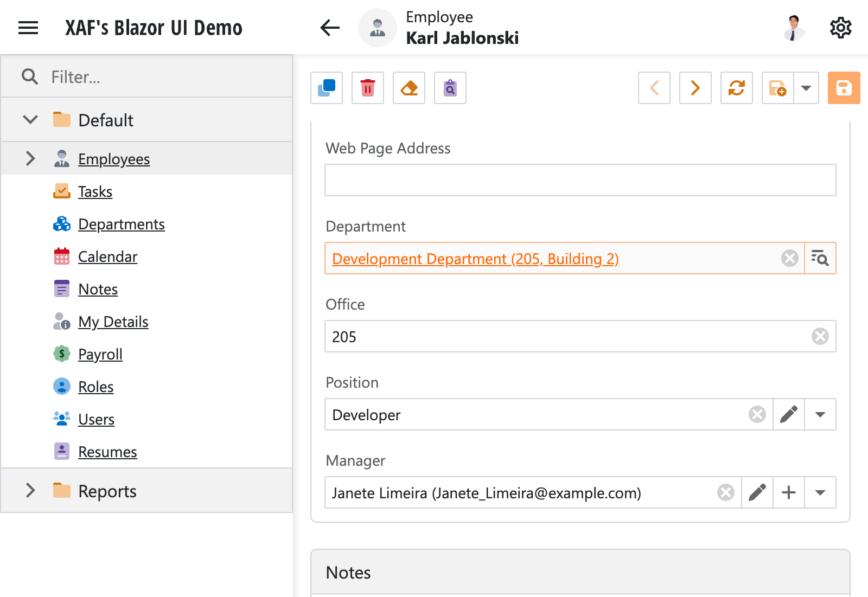Open the Department lookup magnifier icon
The height and width of the screenshot is (597, 868).
tap(820, 258)
